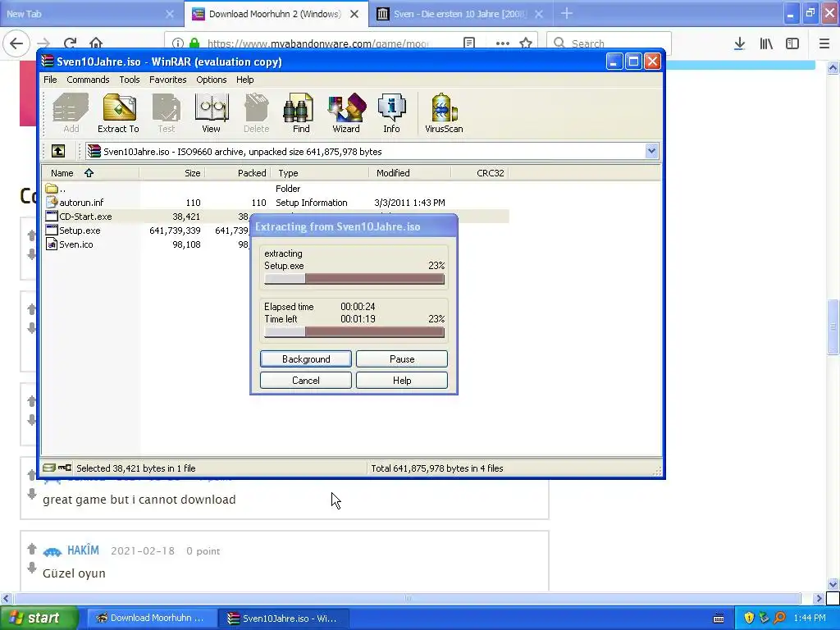Go to the Firefox home page

point(96,43)
